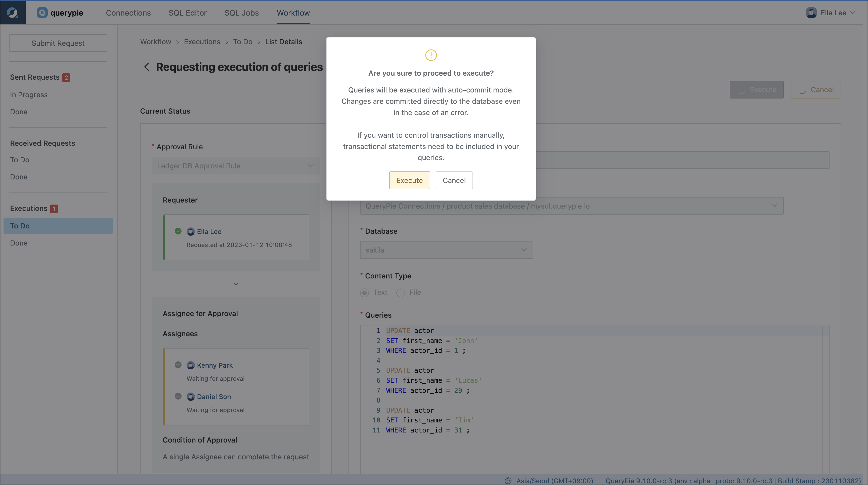Click the Executions sidebar heading
Image resolution: width=868 pixels, height=485 pixels.
tap(29, 209)
